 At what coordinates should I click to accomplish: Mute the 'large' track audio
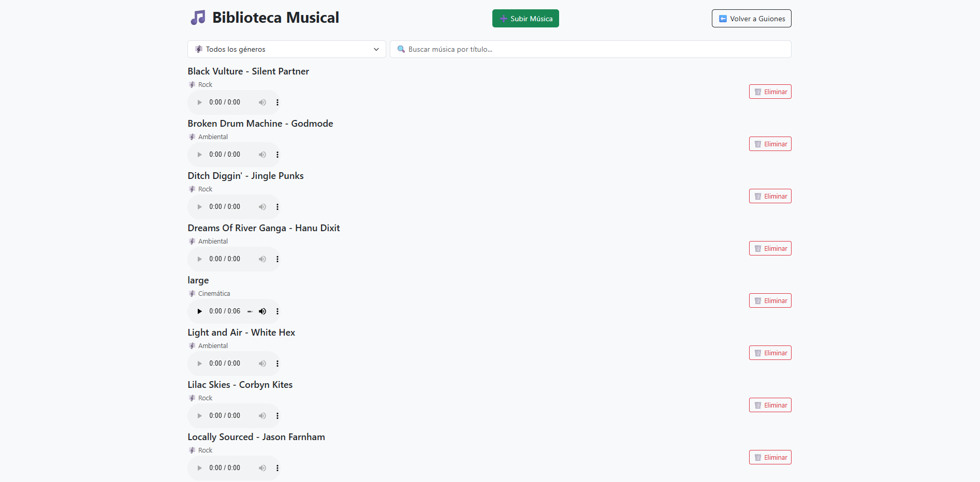pos(262,311)
